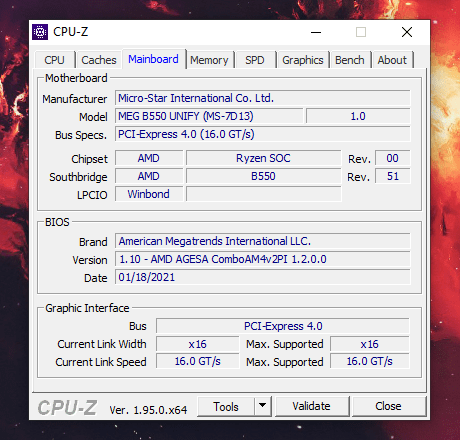Click the Southbridge B550 value
Screen dimensions: 460x440
point(263,176)
